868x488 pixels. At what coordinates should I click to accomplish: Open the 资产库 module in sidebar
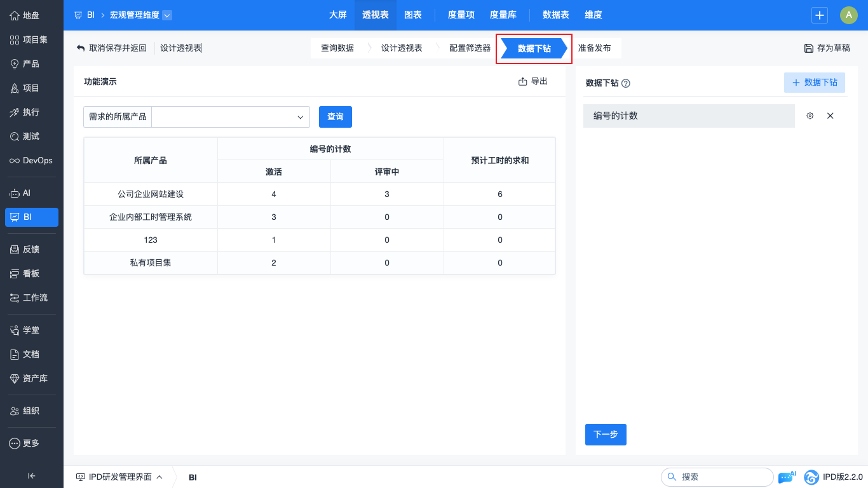32,379
